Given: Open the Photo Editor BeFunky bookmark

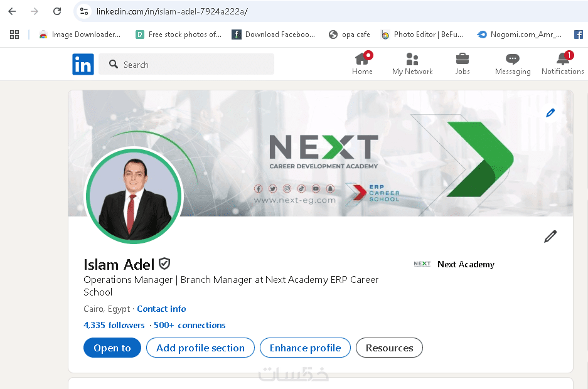Looking at the screenshot, I should pos(422,35).
